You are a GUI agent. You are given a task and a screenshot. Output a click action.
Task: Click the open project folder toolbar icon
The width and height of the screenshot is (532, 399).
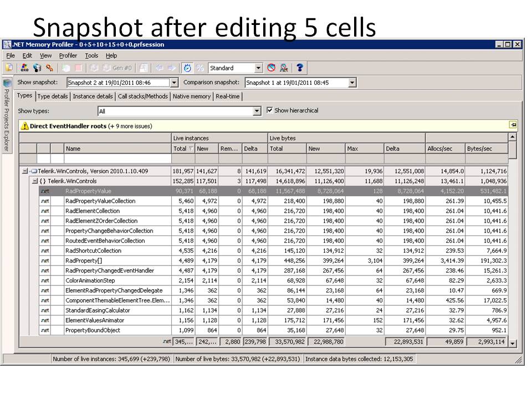click(9, 68)
